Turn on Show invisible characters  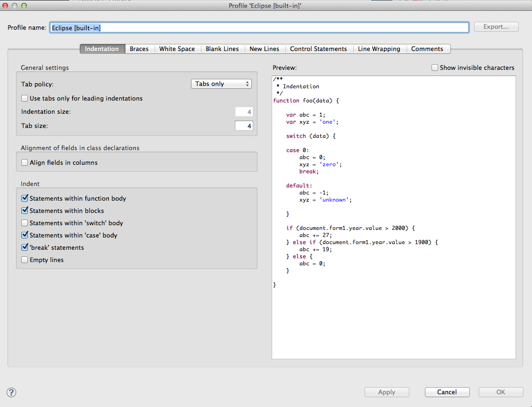coord(435,68)
